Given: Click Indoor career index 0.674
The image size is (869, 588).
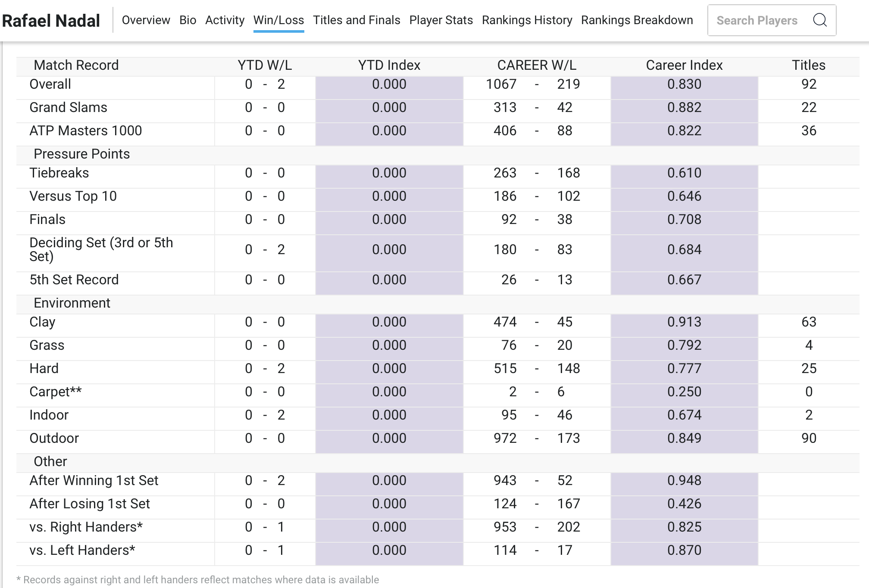Looking at the screenshot, I should click(684, 415).
